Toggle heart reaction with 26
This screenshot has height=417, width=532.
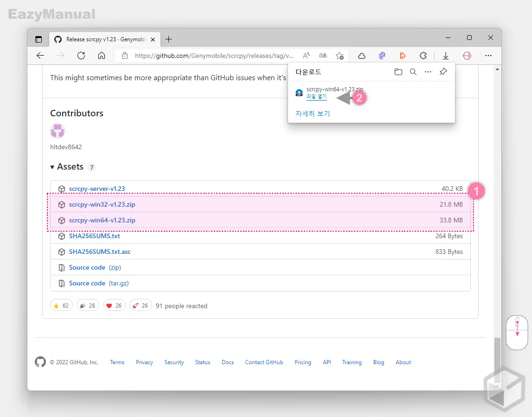tap(114, 305)
